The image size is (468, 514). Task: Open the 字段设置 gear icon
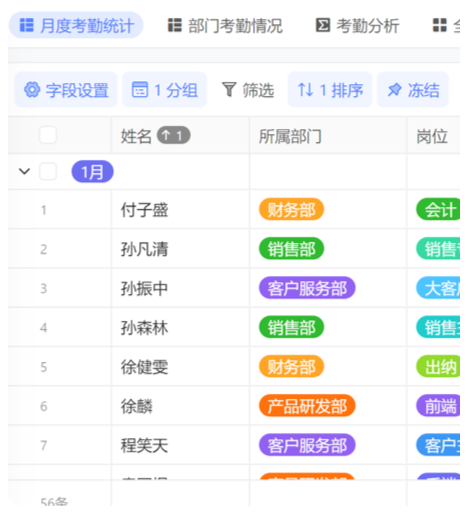pos(32,90)
